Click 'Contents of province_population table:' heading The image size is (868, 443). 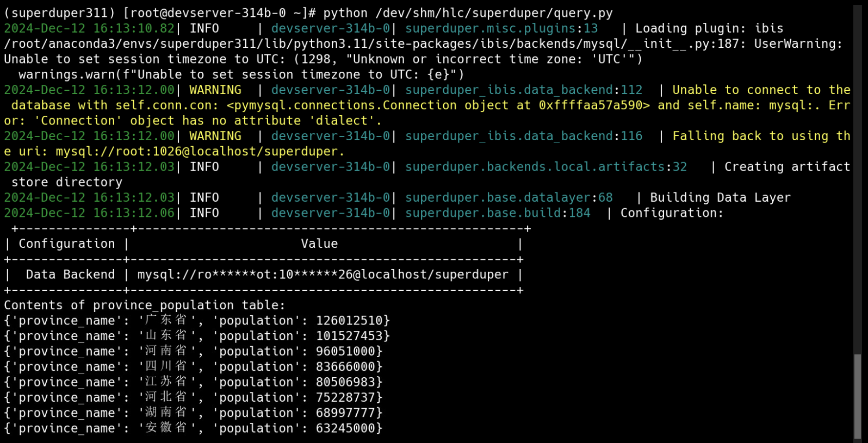145,305
